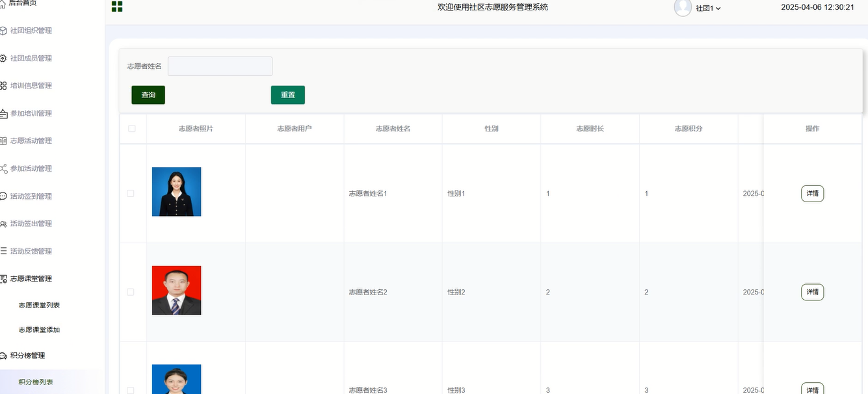This screenshot has width=868, height=394.
Task: Click the photo thumbnail of 志愿者姓名2
Action: pos(176,291)
